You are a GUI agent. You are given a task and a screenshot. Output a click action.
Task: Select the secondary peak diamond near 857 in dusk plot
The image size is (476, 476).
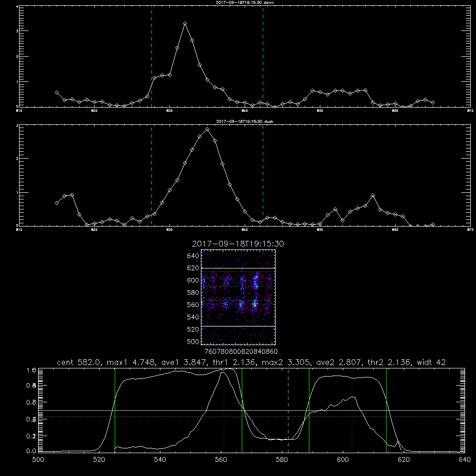[373, 196]
